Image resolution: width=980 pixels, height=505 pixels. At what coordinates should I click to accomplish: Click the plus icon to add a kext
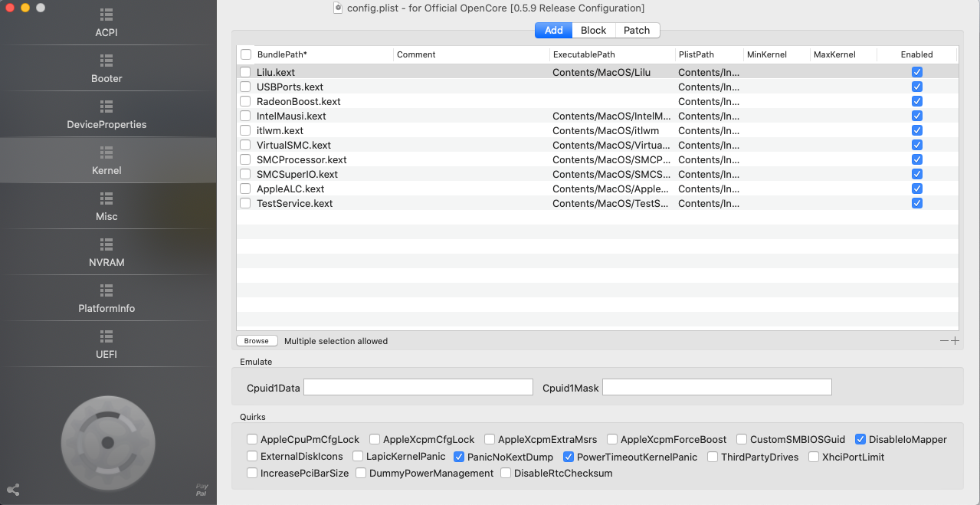coord(955,341)
